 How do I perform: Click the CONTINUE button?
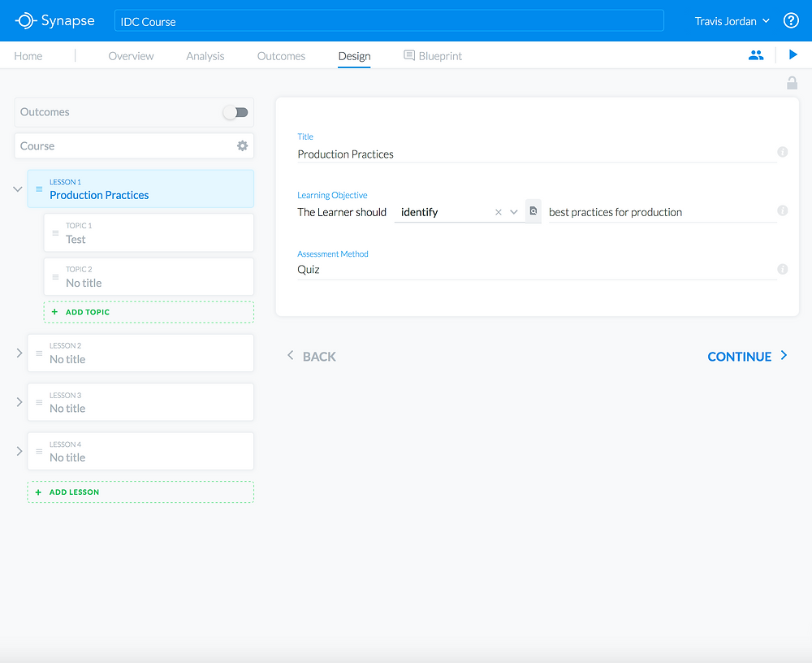(748, 357)
